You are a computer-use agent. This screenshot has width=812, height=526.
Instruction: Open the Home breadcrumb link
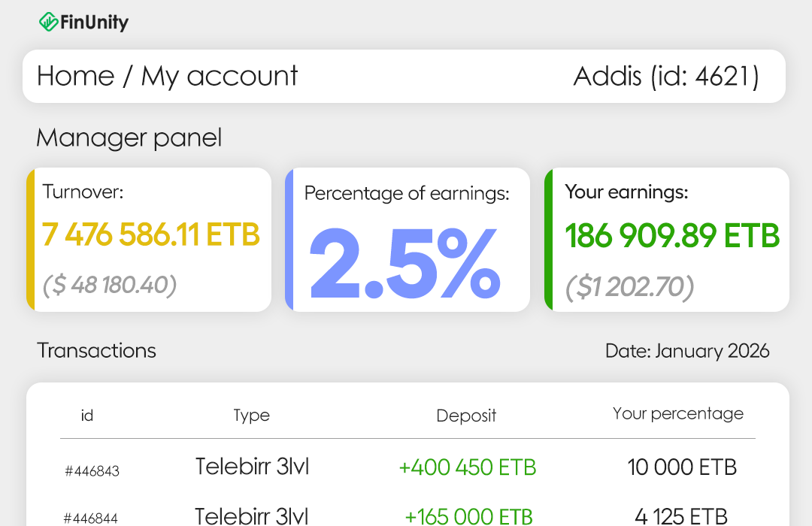(75, 76)
